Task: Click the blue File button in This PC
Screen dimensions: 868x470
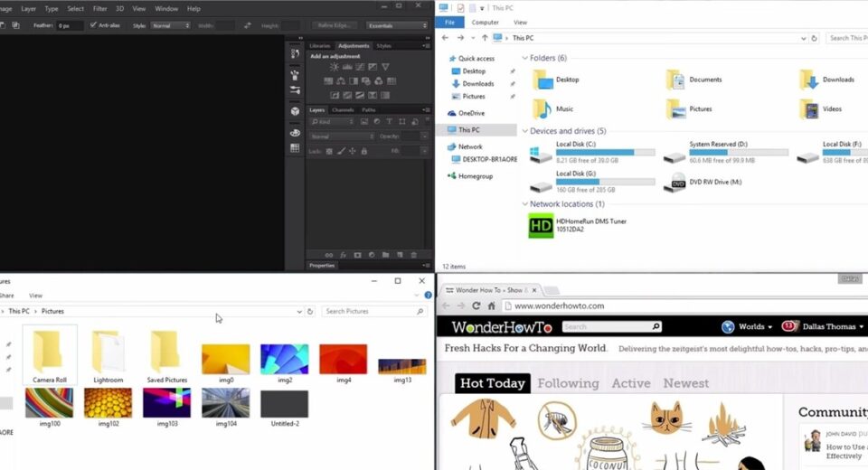Action: tap(449, 23)
